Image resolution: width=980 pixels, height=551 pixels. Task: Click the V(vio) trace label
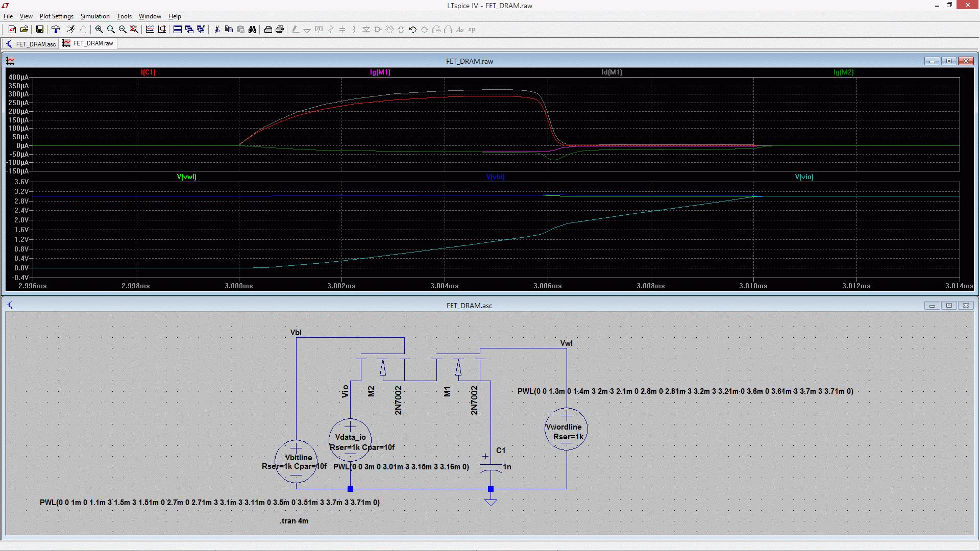click(804, 177)
